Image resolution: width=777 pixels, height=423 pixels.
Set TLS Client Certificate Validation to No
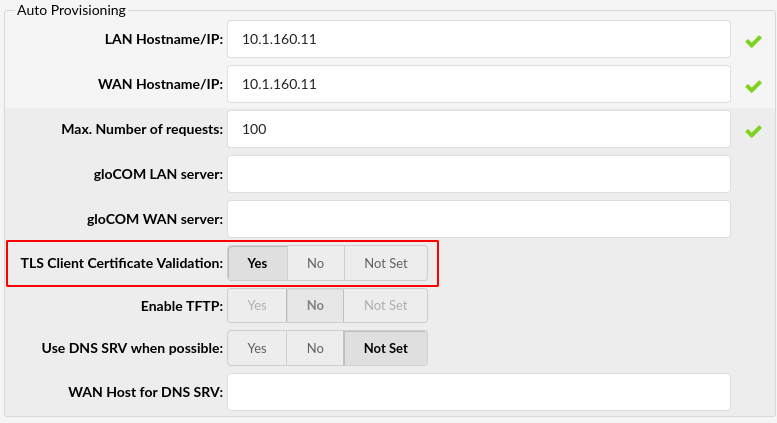[316, 263]
